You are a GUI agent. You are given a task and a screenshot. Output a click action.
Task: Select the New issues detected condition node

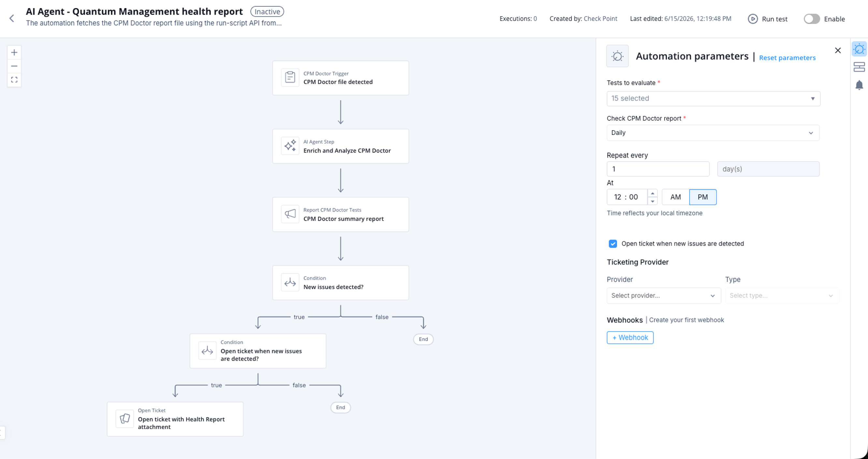coord(341,283)
